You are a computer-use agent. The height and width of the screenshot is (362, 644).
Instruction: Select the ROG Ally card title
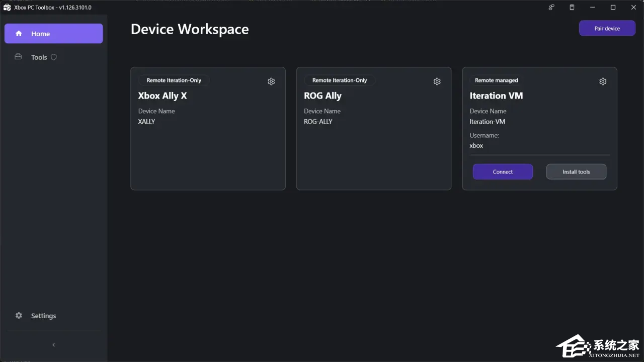323,96
